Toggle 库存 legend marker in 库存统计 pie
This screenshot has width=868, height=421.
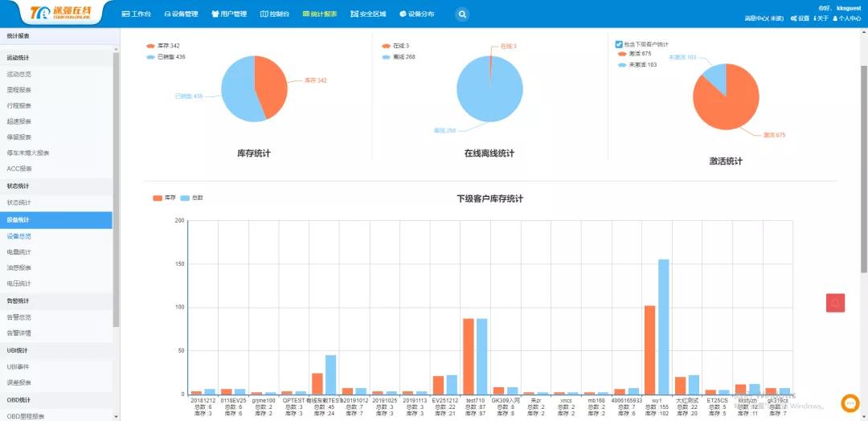coord(150,46)
